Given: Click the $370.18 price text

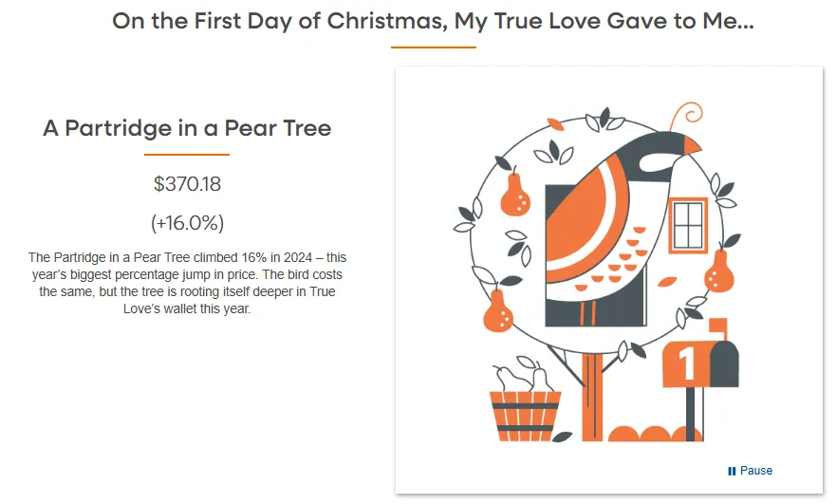Looking at the screenshot, I should coord(187,184).
